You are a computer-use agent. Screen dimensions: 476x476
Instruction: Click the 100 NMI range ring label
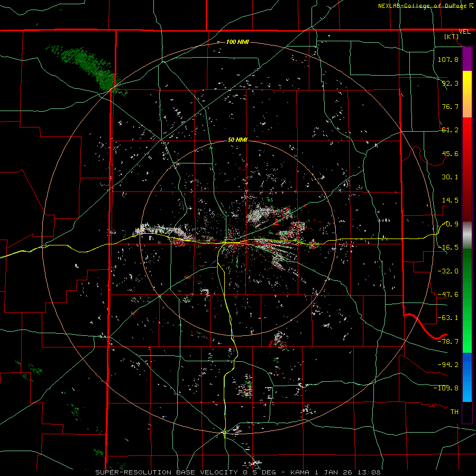point(237,42)
